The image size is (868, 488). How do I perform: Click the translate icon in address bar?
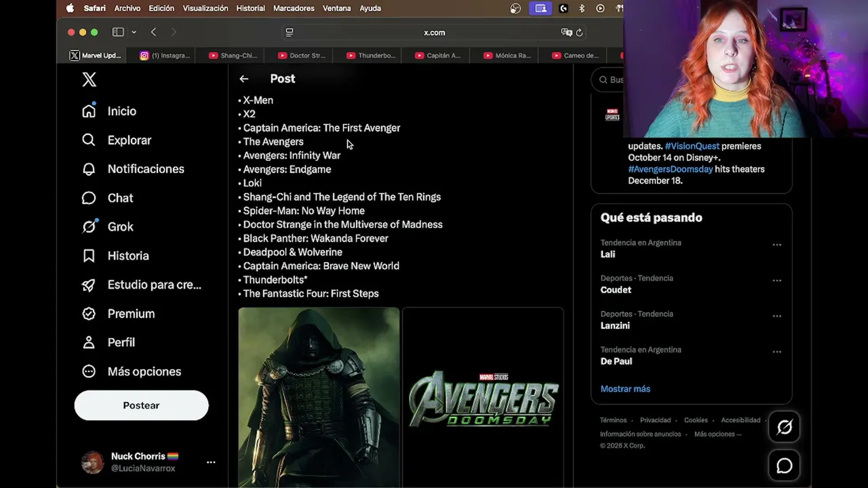point(566,32)
